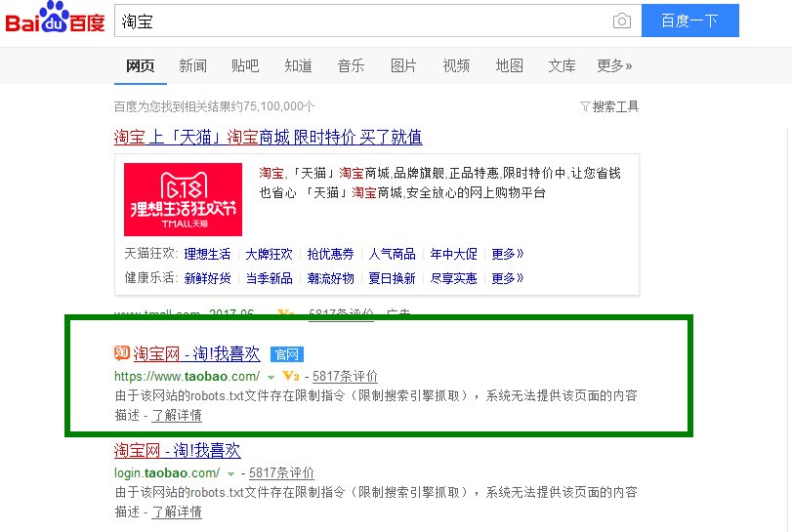Open the 人气商品 link
The width and height of the screenshot is (792, 532).
click(x=392, y=254)
